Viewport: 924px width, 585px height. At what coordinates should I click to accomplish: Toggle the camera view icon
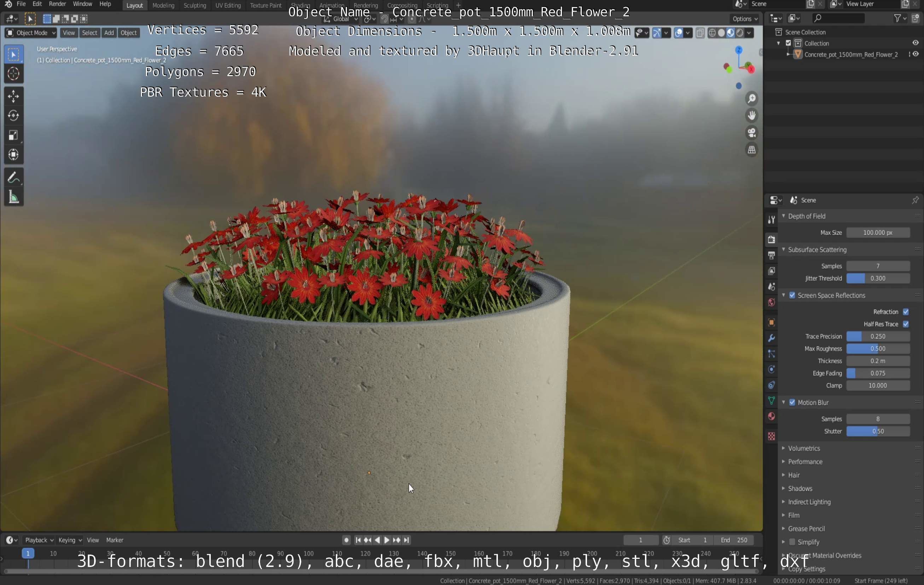tap(751, 133)
